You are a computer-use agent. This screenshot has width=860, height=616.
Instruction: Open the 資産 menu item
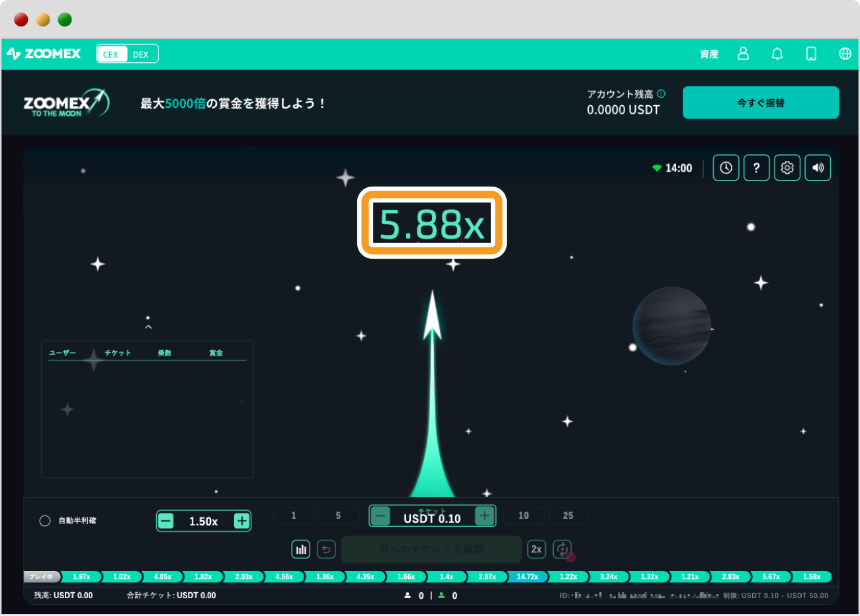709,54
